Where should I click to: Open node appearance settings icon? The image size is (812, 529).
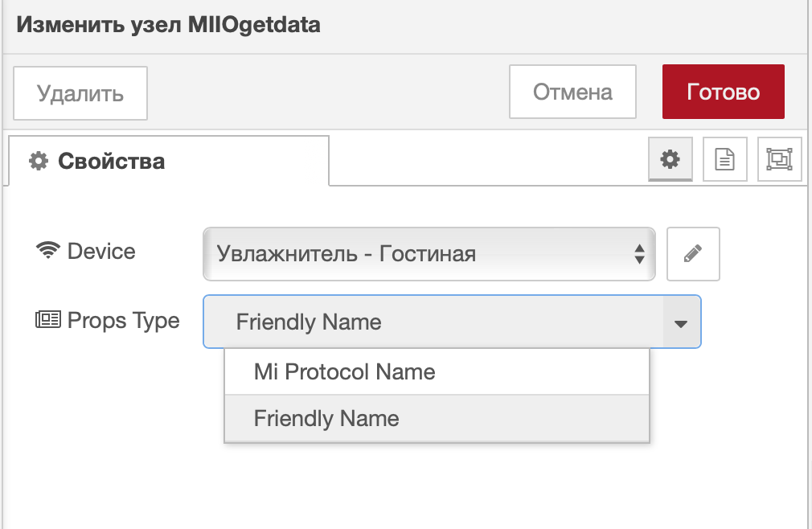pyautogui.click(x=779, y=159)
